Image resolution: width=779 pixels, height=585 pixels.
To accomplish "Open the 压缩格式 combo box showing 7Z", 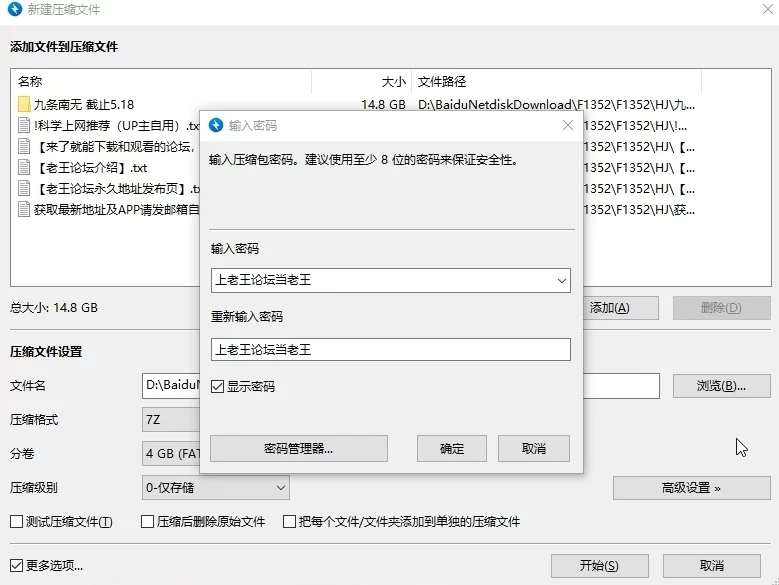I will click(171, 420).
